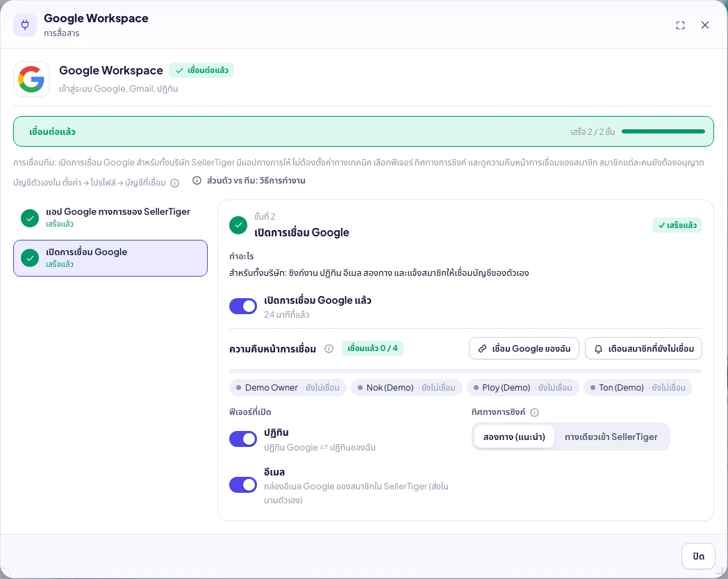Click the ปิด button
The image size is (728, 579).
coord(698,556)
